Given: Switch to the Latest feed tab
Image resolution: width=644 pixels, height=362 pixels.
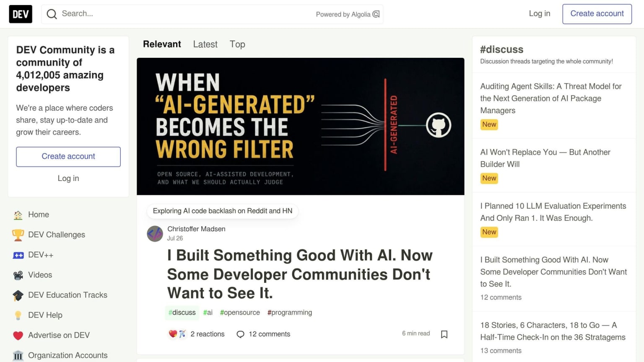Looking at the screenshot, I should [205, 44].
